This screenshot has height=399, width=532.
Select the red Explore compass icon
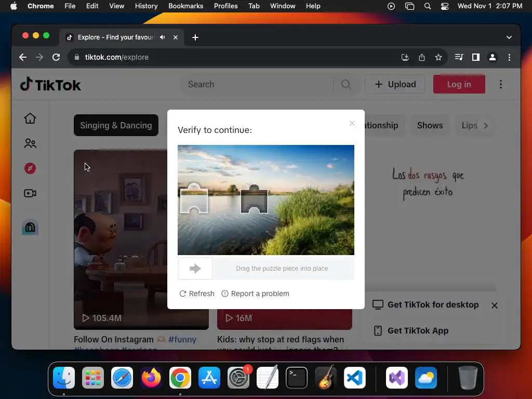click(x=30, y=168)
